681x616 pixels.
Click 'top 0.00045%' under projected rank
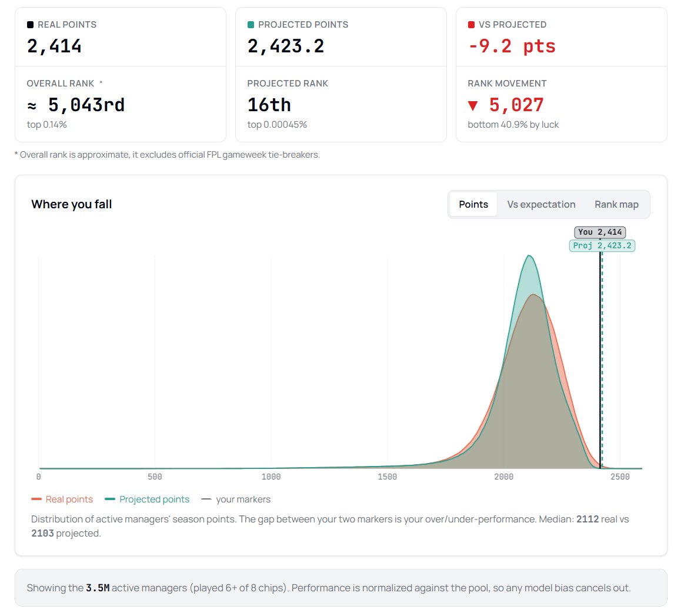[x=277, y=125]
